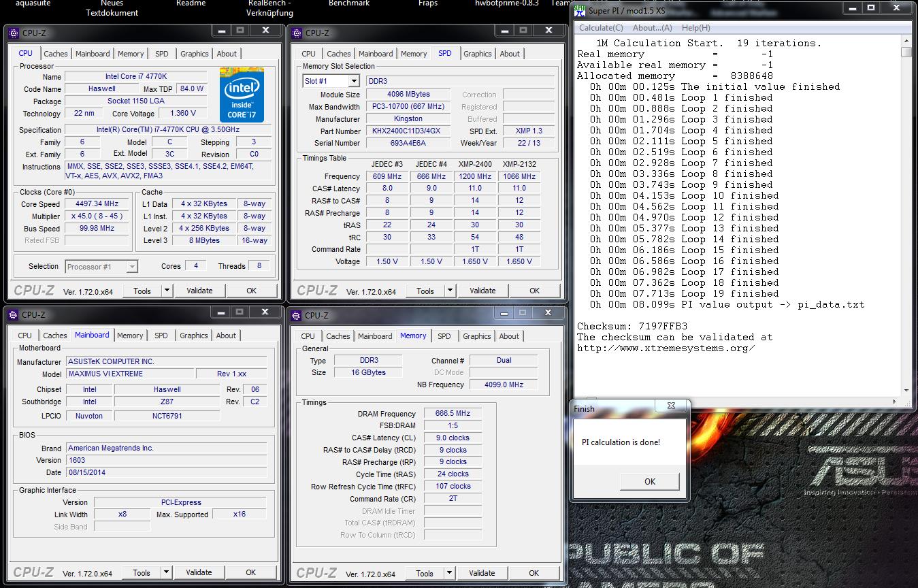This screenshot has height=588, width=918.
Task: Click the CPU-Z icon in the Memory window title bar
Action: (297, 315)
